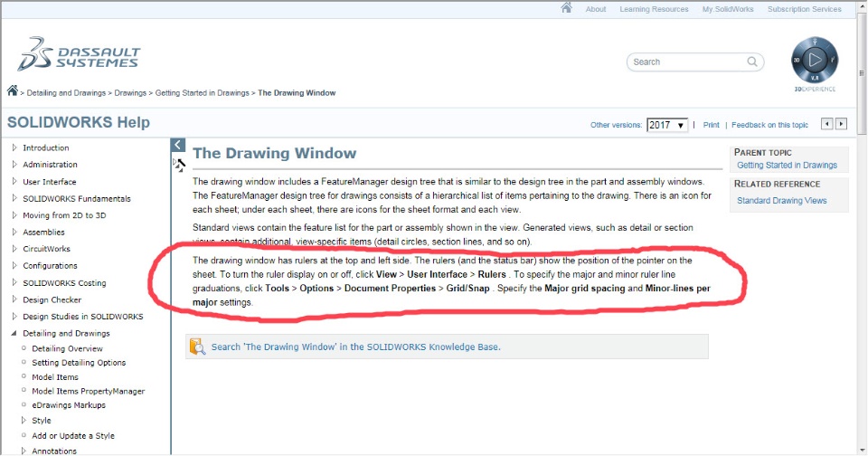The height and width of the screenshot is (456, 868).
Task: Search 'The Drawing Window' in Knowledge Base
Action: [x=355, y=347]
